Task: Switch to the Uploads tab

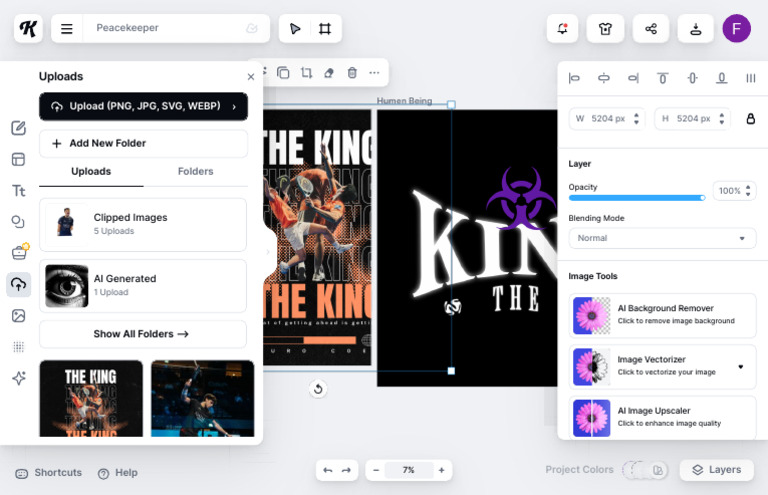Action: tap(91, 171)
